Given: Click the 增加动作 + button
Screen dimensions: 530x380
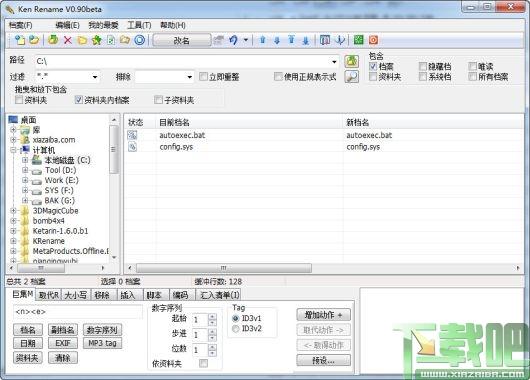Looking at the screenshot, I should click(323, 315).
